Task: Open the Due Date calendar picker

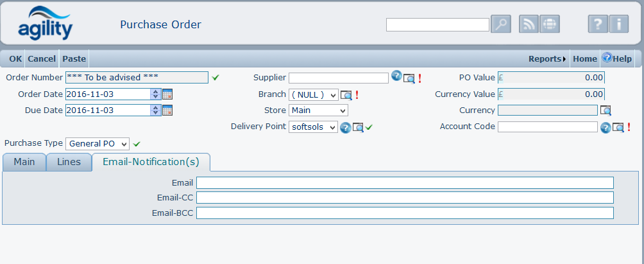Action: tap(167, 110)
